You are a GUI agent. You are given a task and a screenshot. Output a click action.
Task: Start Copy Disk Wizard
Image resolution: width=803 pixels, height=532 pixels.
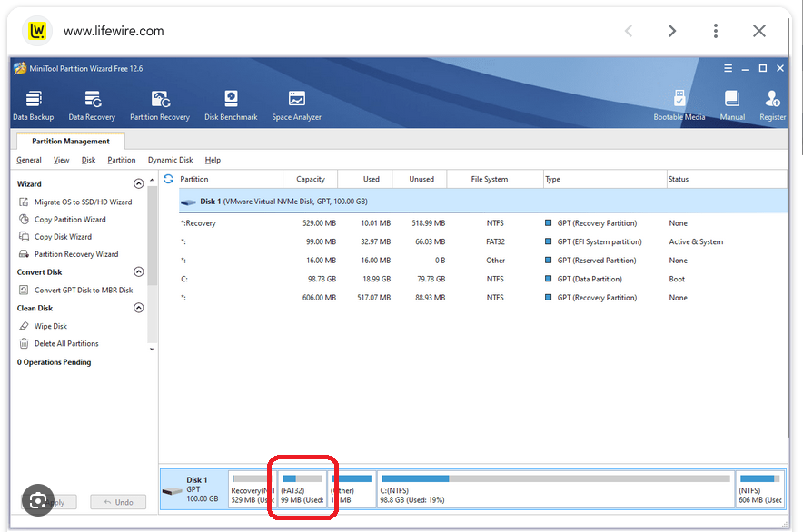[x=55, y=237]
